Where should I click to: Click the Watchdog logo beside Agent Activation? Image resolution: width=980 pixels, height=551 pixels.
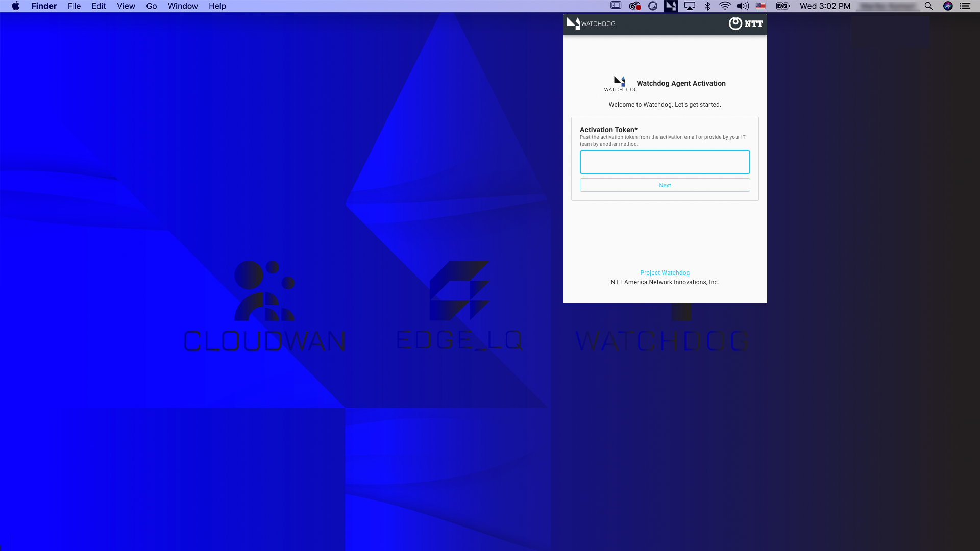click(620, 84)
